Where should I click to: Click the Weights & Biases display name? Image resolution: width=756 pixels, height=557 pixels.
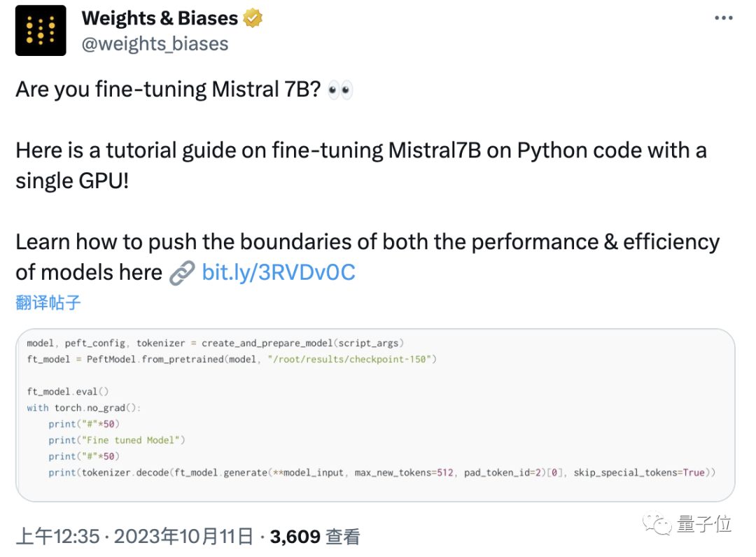(x=160, y=19)
